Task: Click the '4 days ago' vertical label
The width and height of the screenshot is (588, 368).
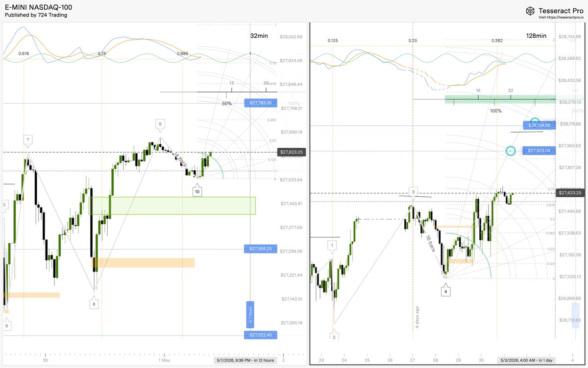Action: pyautogui.click(x=417, y=317)
